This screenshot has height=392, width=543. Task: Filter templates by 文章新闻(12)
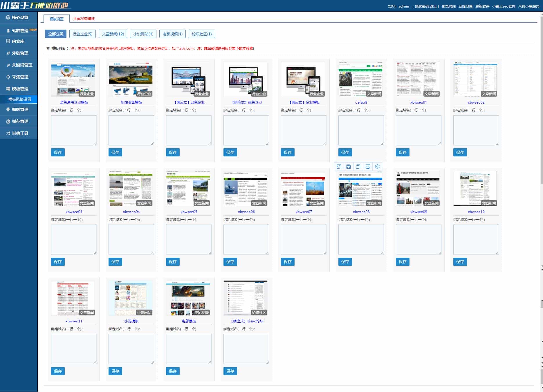[x=113, y=34]
